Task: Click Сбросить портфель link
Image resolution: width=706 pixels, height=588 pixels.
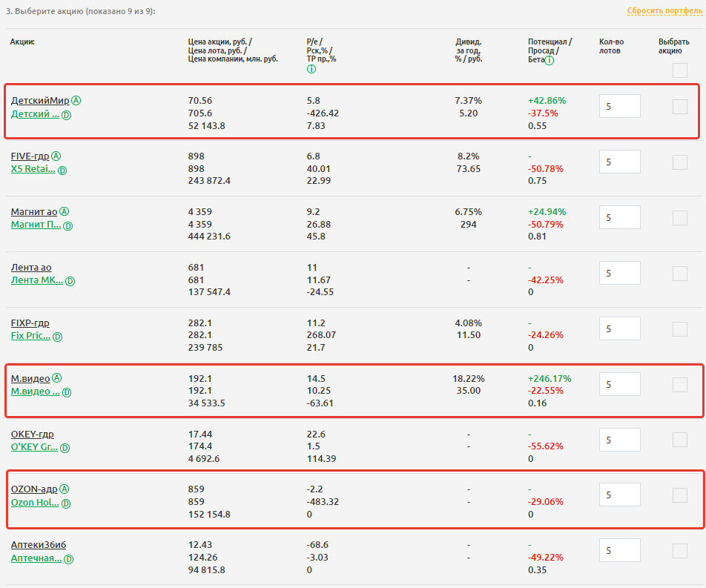Action: tap(663, 11)
